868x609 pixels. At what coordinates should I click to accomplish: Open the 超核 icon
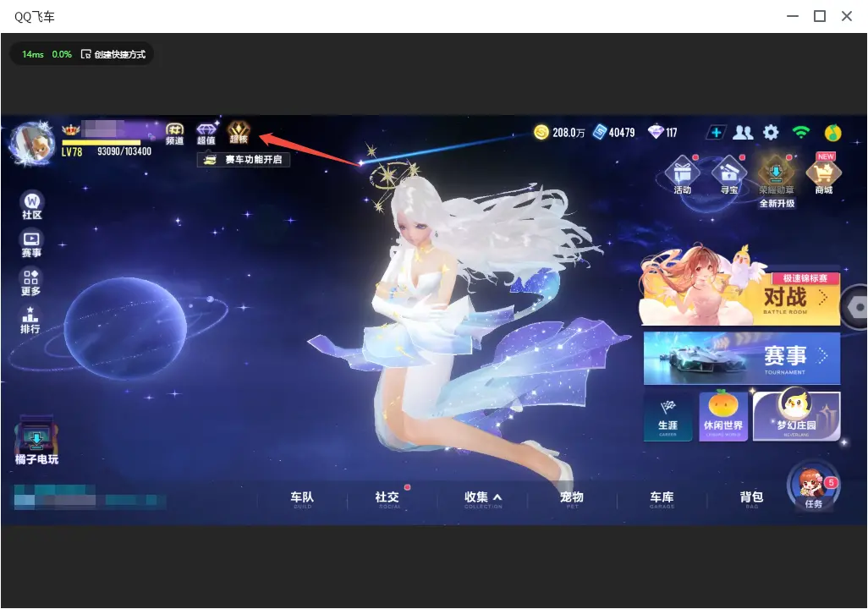(x=239, y=133)
